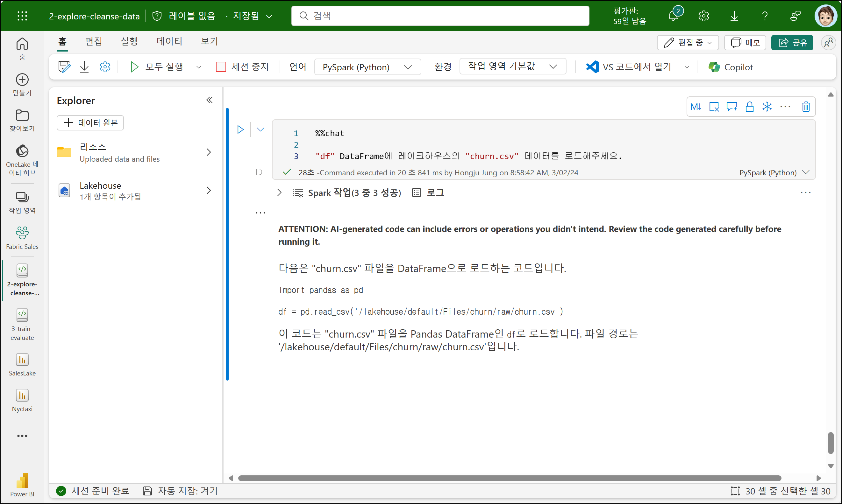
Task: Add a cell comment icon
Action: pyautogui.click(x=731, y=107)
